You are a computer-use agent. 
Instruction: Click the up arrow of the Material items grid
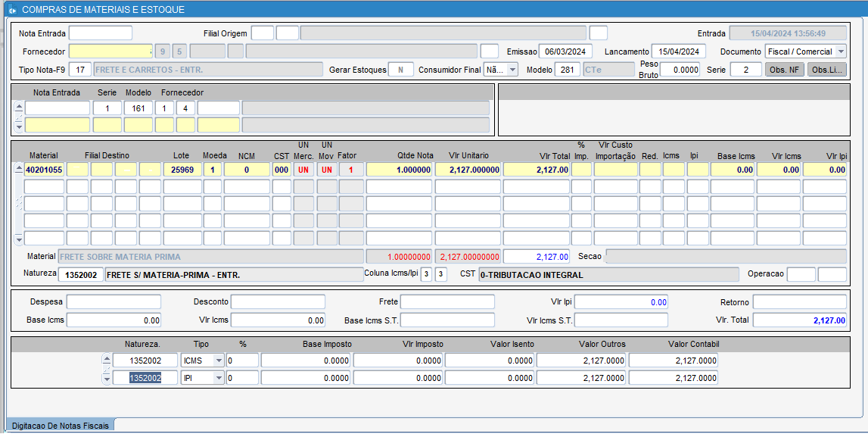coord(19,169)
